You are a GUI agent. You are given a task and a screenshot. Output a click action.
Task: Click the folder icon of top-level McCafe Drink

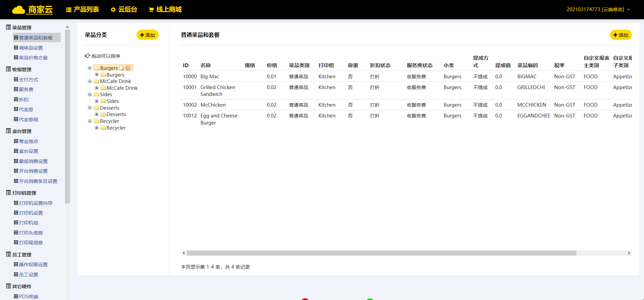tap(97, 81)
